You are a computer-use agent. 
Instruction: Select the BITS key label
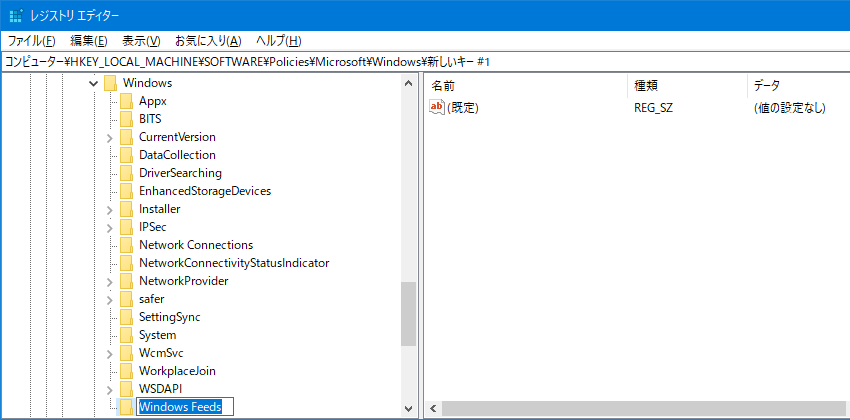[150, 119]
